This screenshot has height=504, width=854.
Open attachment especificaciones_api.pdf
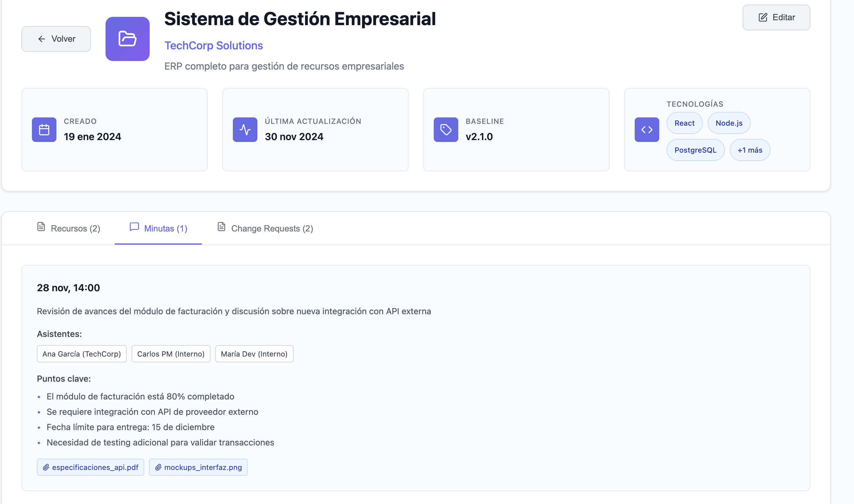90,467
